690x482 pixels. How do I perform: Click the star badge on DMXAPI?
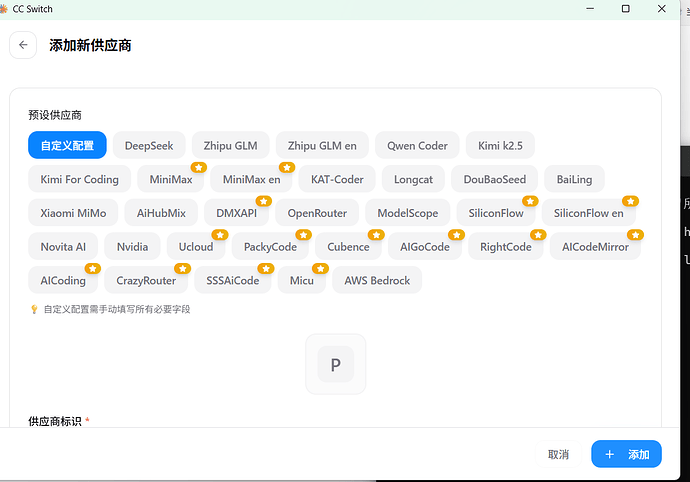click(264, 201)
